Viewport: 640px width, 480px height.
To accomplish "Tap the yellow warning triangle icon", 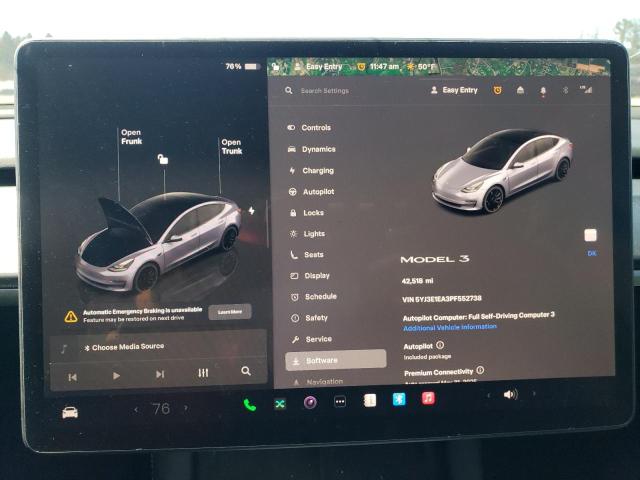I will (x=71, y=316).
